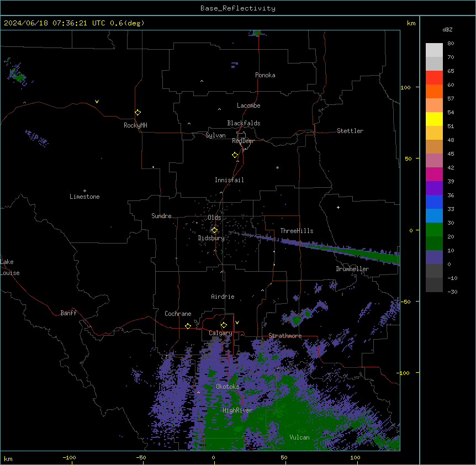Click the ThreeHills label
This screenshot has width=476, height=465.
tap(297, 231)
